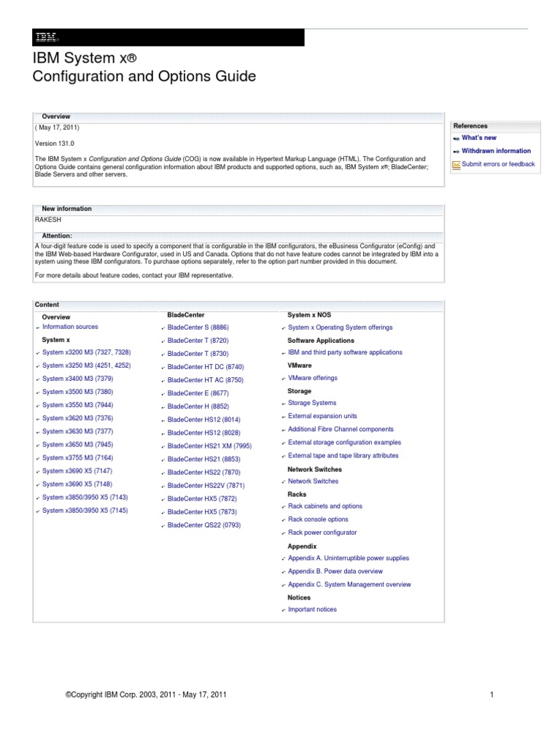Viewport: 560px width, 747px height.
Task: Click the arrow icon beside Withdrawn information
Action: 456,151
